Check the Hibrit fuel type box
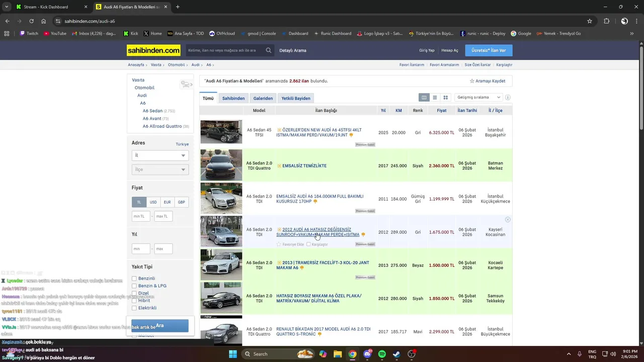The height and width of the screenshot is (362, 644). (134, 301)
